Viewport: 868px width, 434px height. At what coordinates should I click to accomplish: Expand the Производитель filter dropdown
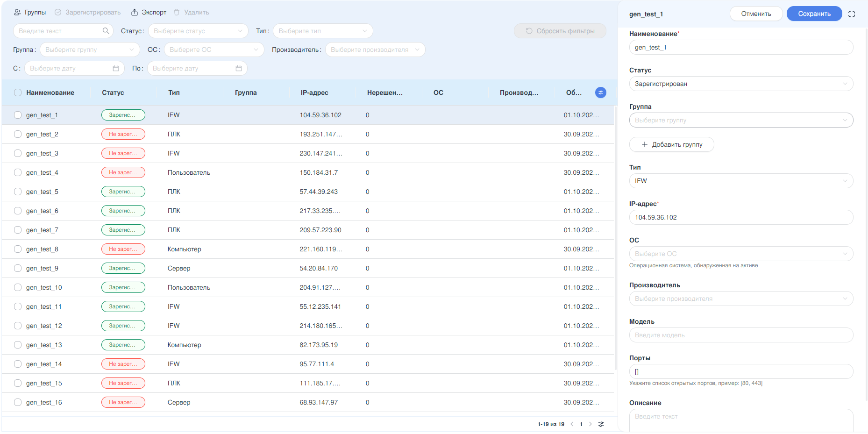375,50
